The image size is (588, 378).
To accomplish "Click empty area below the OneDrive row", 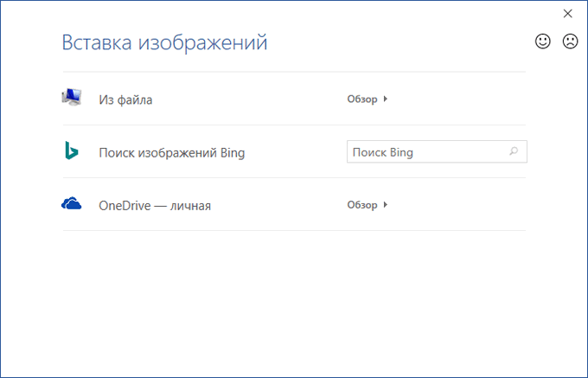I will (294, 294).
